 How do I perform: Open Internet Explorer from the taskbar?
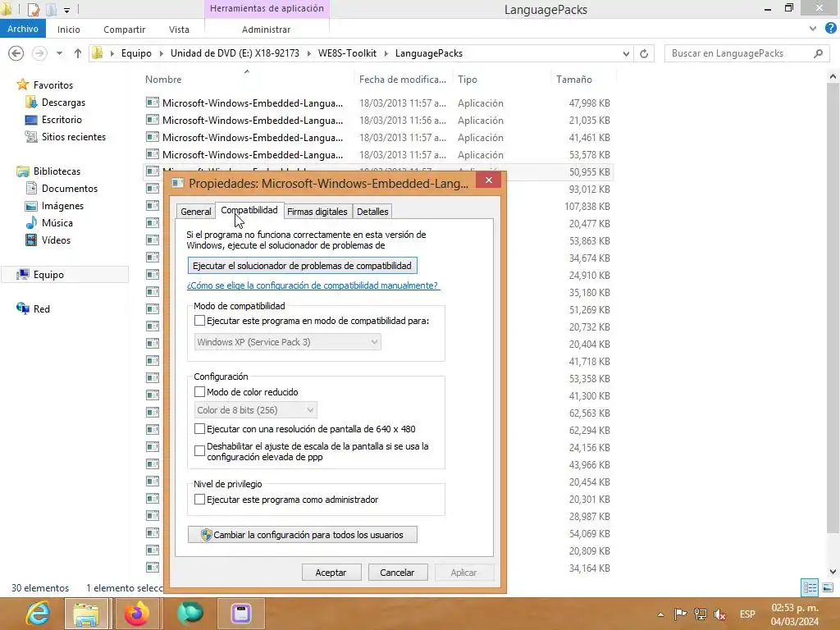(x=38, y=614)
